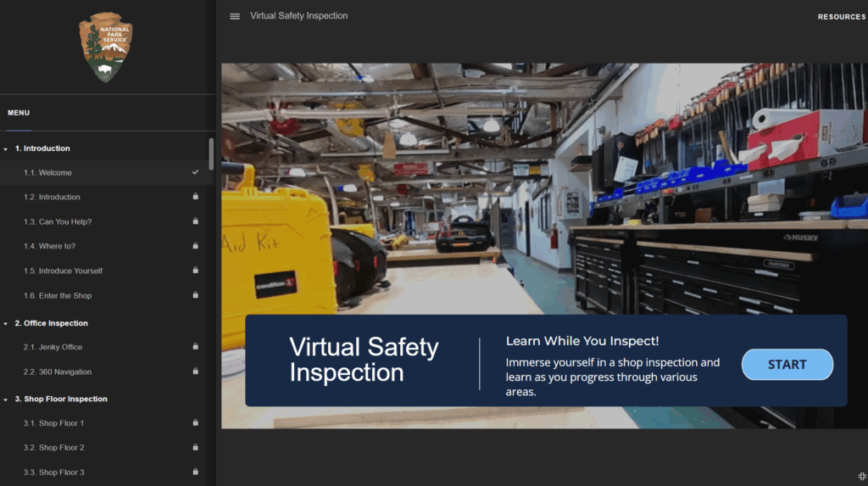
Task: Select 3.3. Shop Floor 3 lesson
Action: click(x=103, y=472)
